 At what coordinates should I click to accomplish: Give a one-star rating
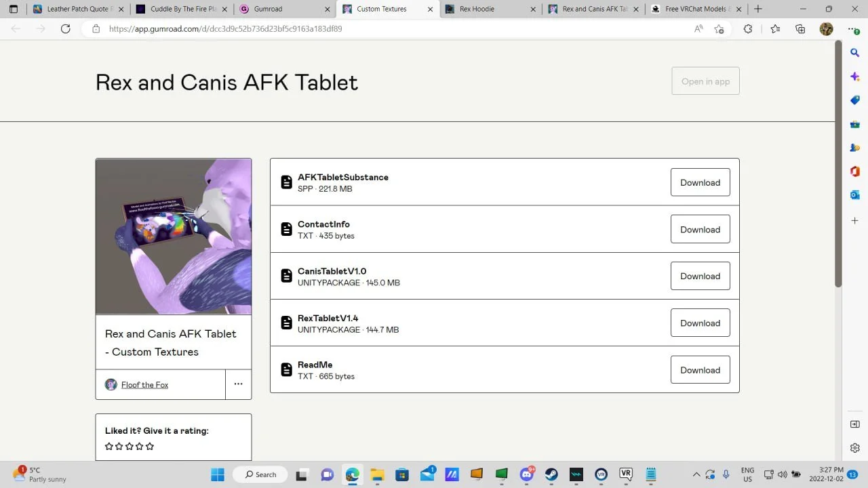[109, 446]
